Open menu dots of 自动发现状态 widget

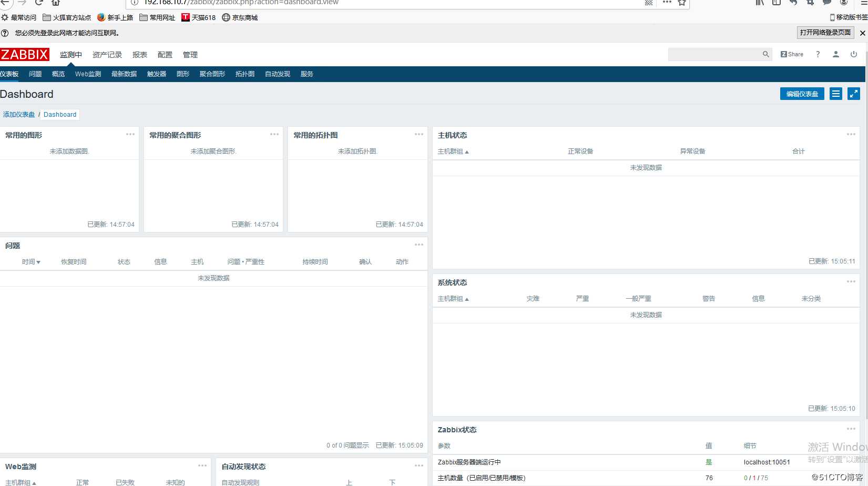tap(419, 465)
